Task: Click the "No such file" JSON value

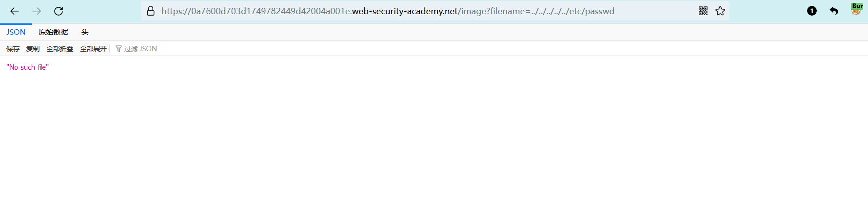Action: click(28, 67)
